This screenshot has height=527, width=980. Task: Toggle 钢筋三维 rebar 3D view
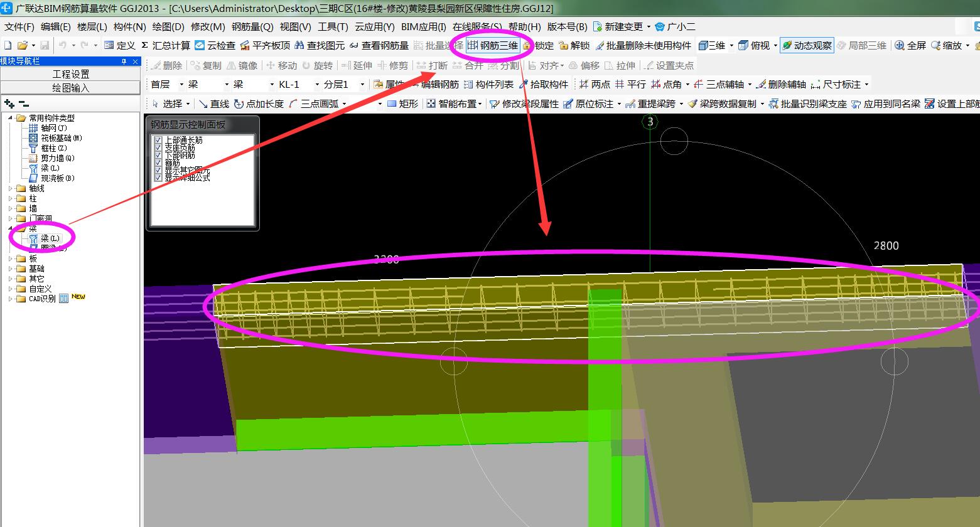pyautogui.click(x=493, y=45)
